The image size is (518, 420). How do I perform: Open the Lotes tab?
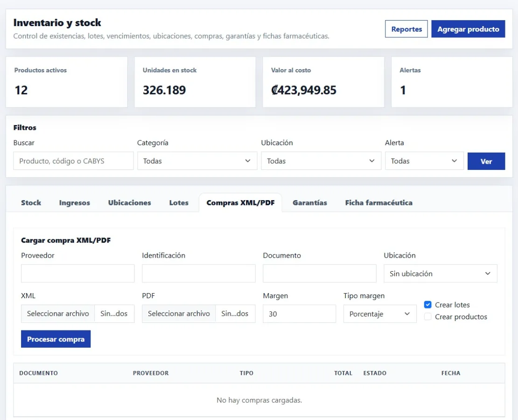(179, 203)
